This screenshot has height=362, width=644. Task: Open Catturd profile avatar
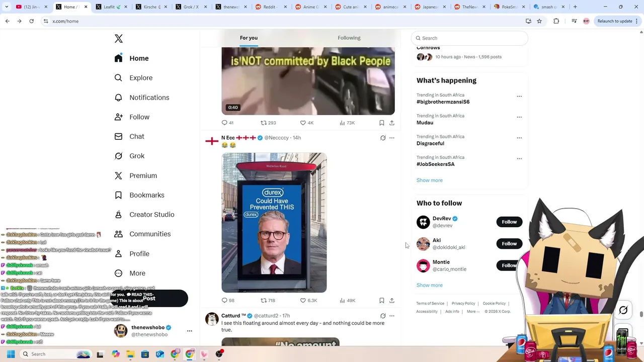click(212, 319)
